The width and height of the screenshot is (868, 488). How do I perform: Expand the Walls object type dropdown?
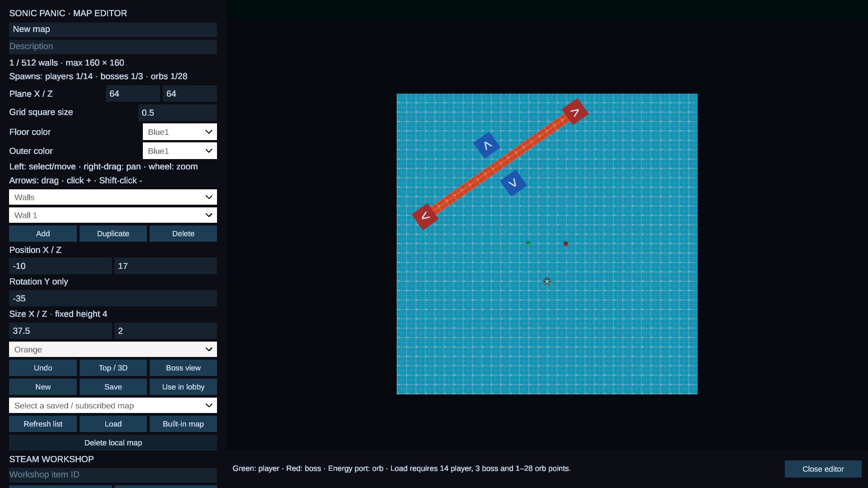pyautogui.click(x=113, y=197)
